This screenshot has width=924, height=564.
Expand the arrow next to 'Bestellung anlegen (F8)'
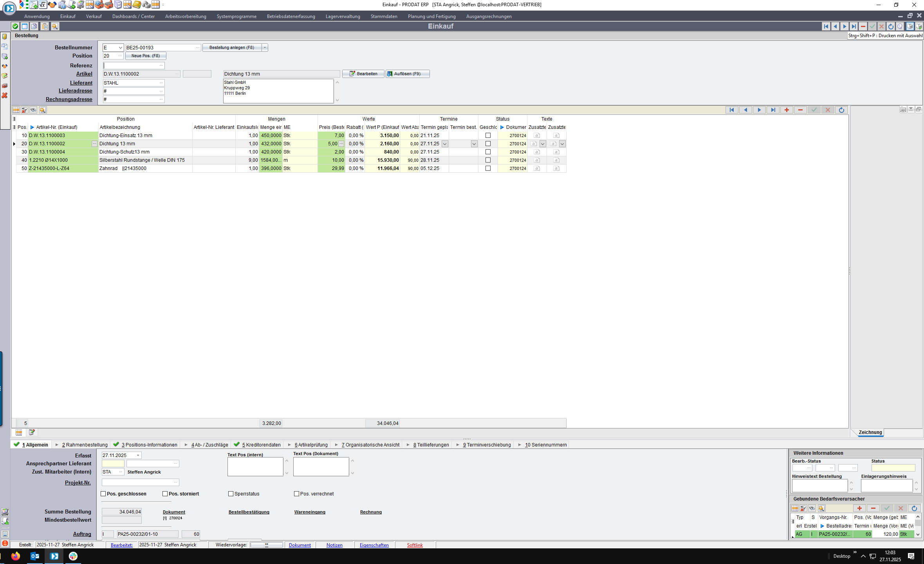(x=265, y=48)
